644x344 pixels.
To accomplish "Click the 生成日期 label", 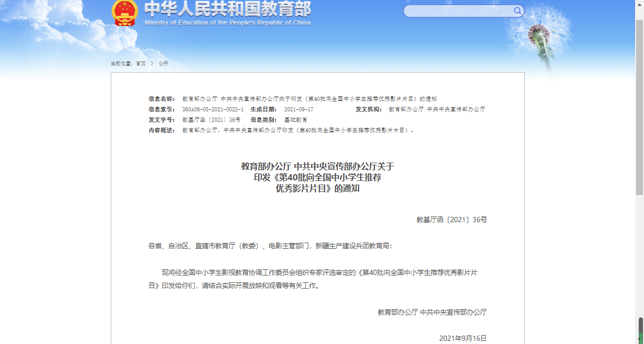I will [263, 109].
